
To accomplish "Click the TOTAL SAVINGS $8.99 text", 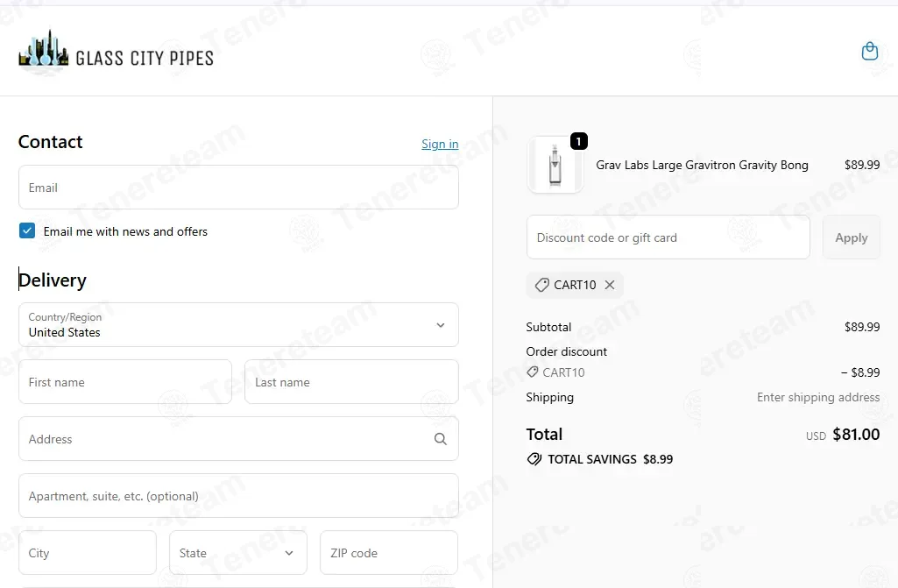I will click(x=611, y=459).
